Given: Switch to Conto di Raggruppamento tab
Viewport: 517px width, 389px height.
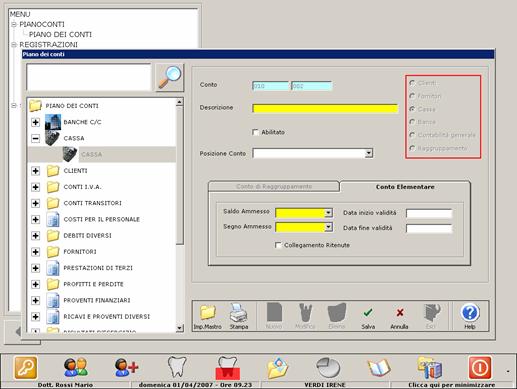Looking at the screenshot, I should (274, 186).
